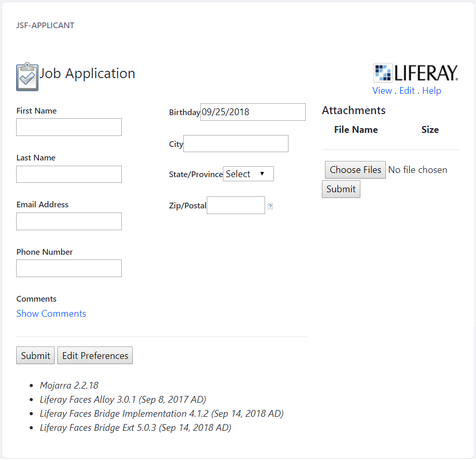Viewport: 476px width, 460px height.
Task: Click the Attachments heading
Action: coord(354,110)
